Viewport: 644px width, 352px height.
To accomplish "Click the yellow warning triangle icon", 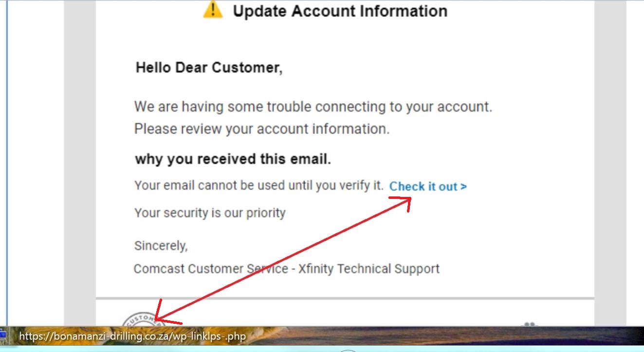I will coord(213,10).
